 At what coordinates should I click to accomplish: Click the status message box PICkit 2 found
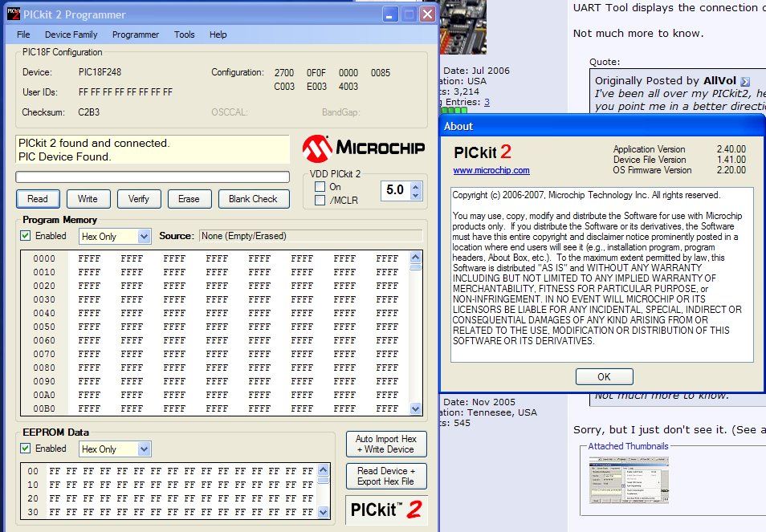pos(153,149)
